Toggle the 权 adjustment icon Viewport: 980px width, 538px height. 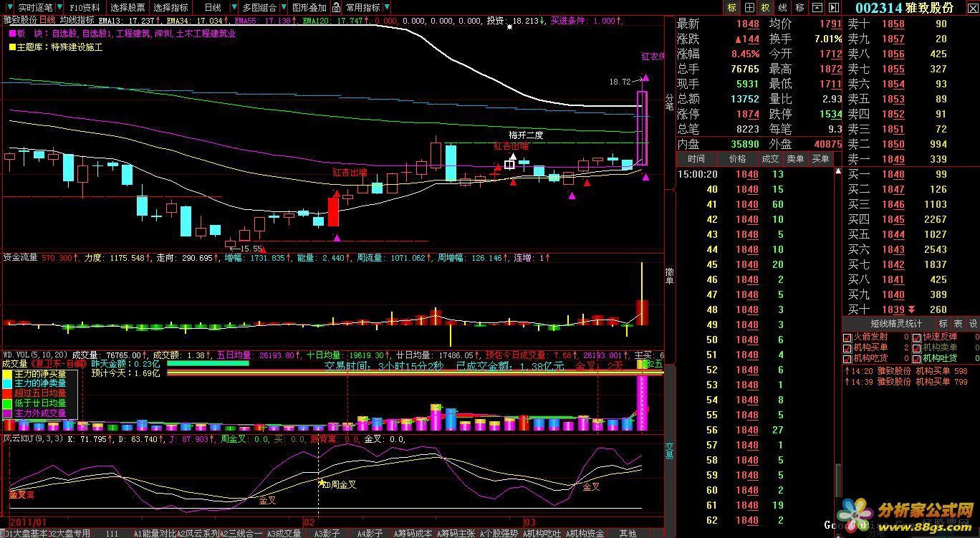click(x=765, y=7)
